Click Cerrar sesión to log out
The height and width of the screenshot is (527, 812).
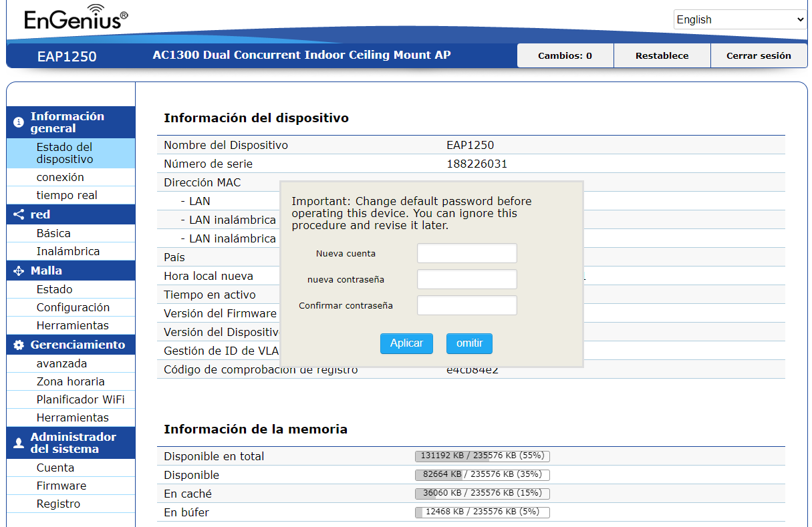coord(759,55)
